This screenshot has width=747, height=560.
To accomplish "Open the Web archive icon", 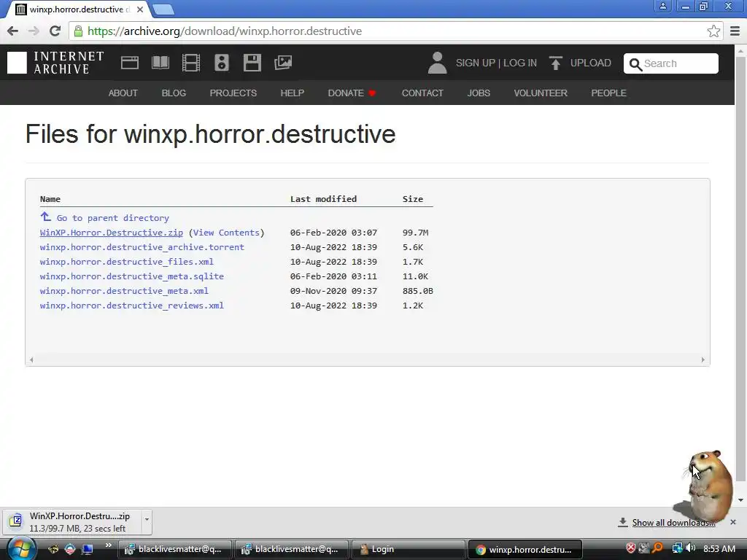I will [130, 63].
